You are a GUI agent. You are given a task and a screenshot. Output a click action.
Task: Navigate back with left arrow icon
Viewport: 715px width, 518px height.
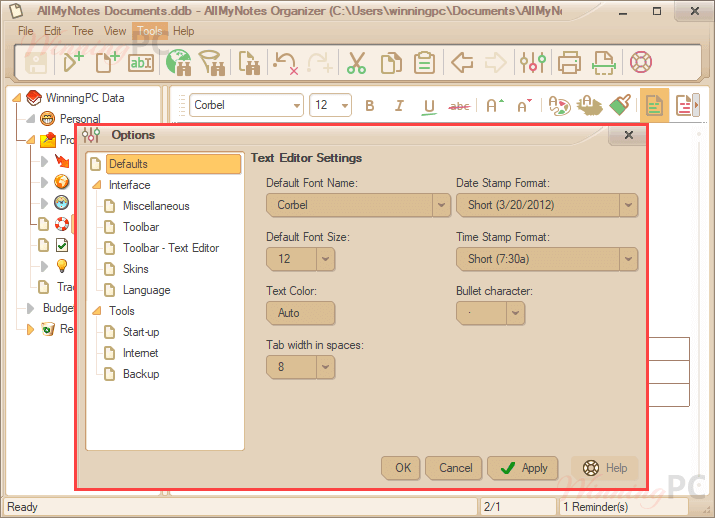click(461, 62)
